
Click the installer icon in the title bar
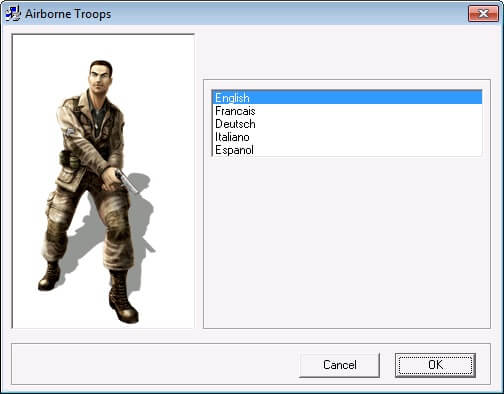point(13,14)
